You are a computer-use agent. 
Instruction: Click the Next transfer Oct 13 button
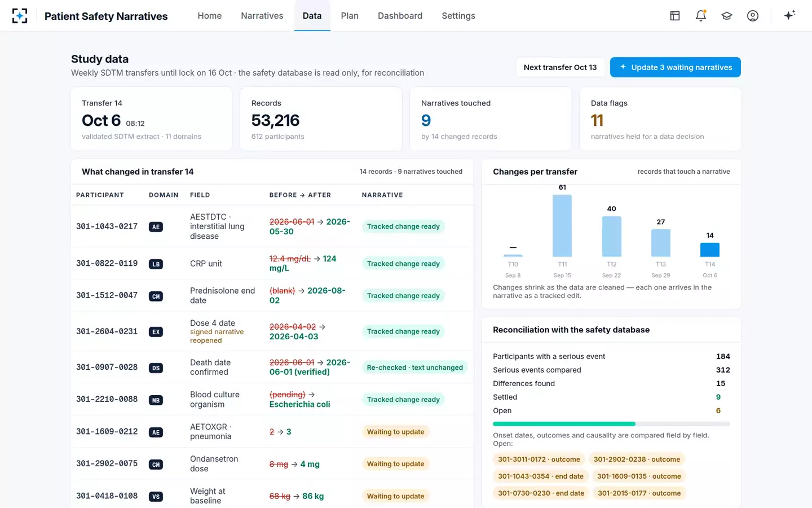click(560, 67)
